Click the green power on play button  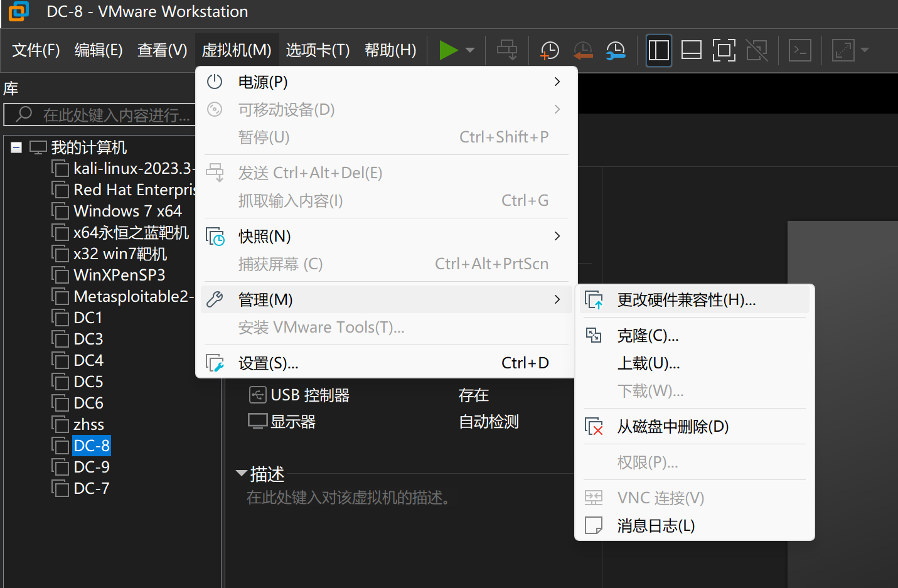(x=448, y=50)
